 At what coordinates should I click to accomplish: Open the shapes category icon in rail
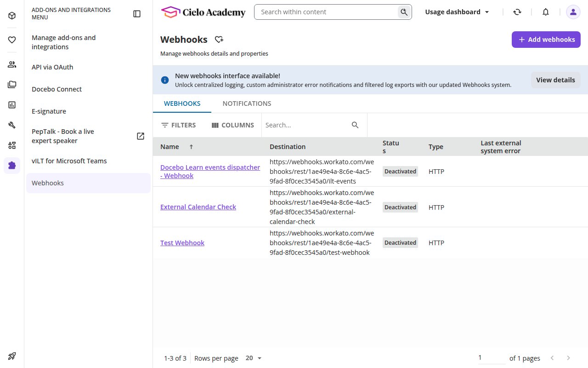pos(12,145)
